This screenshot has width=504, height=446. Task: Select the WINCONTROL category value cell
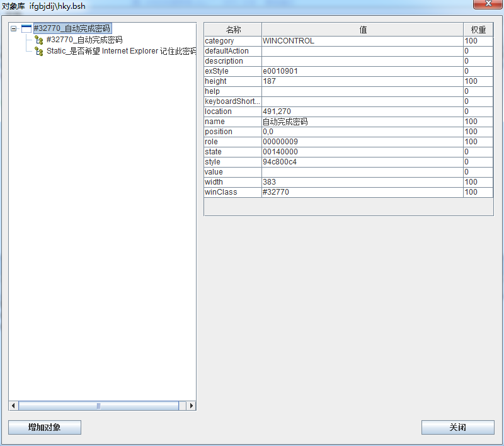[362, 41]
